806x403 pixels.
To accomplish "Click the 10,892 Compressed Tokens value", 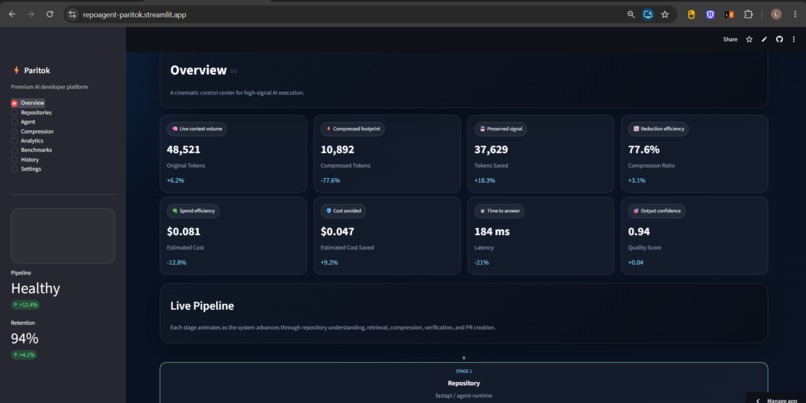I will [337, 150].
